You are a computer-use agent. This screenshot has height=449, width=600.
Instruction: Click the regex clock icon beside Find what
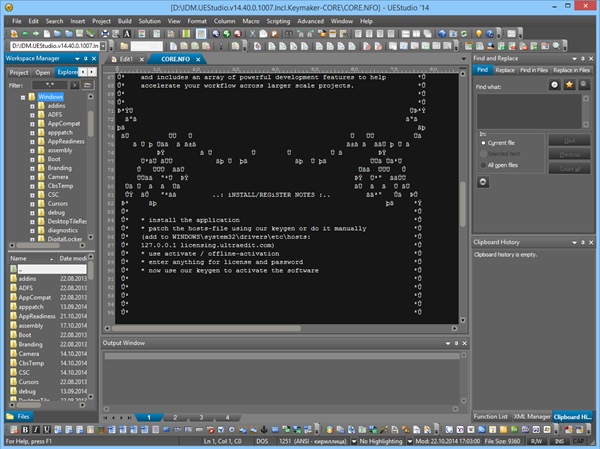point(554,86)
